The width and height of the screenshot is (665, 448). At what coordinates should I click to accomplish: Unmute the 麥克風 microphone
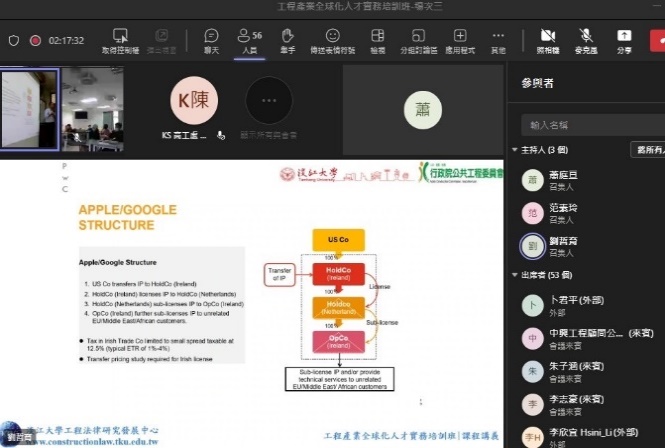coord(586,42)
